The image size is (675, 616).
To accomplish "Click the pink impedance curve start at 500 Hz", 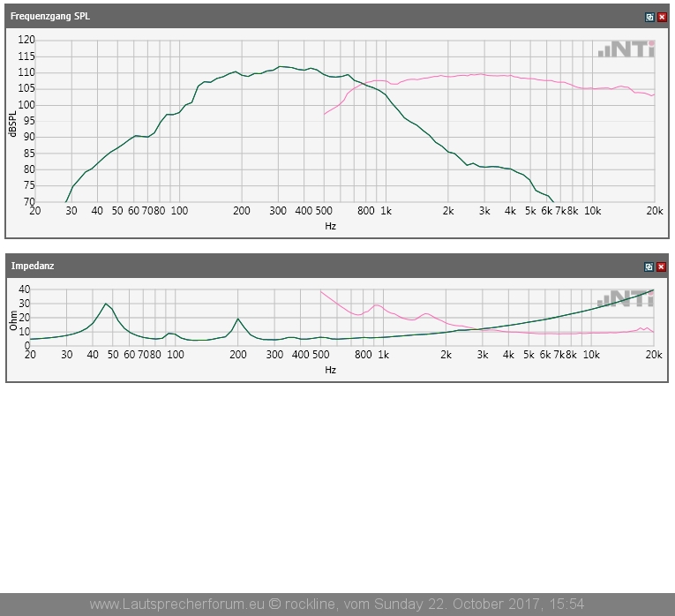I will click(x=321, y=291).
